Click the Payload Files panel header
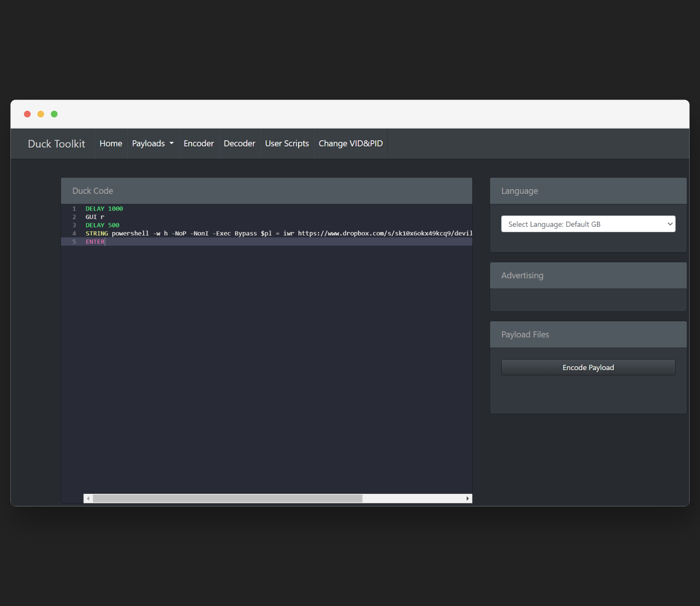The image size is (700, 606). (x=588, y=335)
